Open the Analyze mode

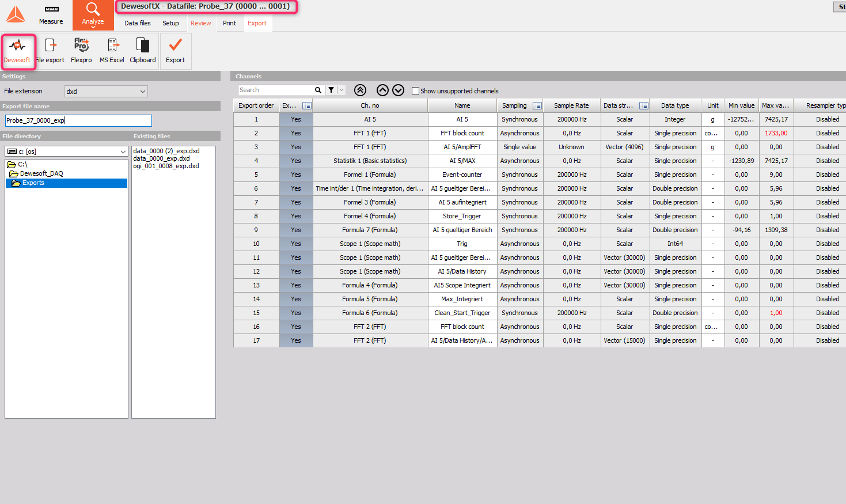(93, 14)
